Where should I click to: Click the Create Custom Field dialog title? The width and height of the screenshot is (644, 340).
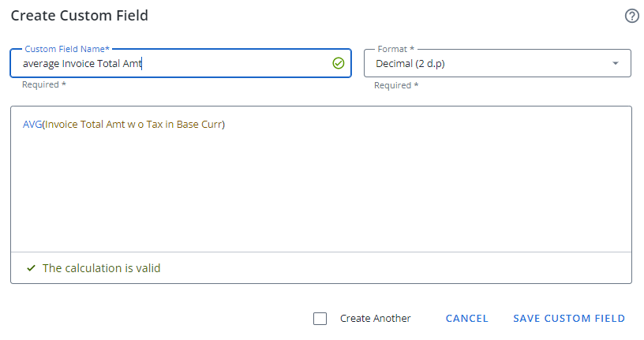click(79, 16)
